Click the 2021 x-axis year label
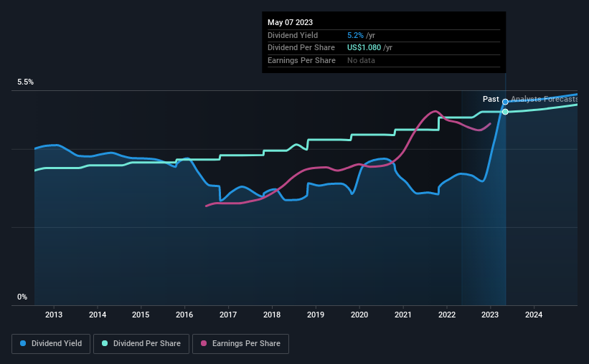This screenshot has height=364, width=589. click(x=402, y=315)
